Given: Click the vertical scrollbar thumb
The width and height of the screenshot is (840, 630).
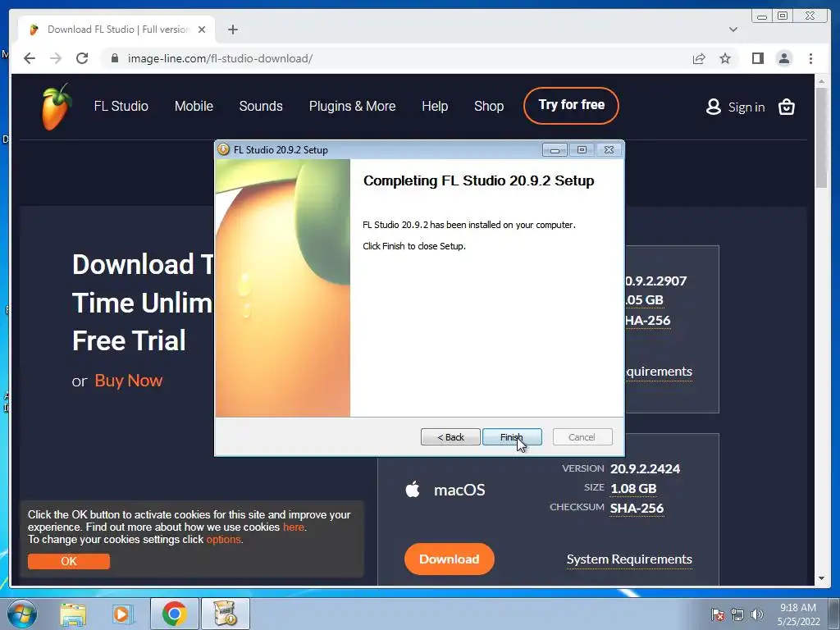Looking at the screenshot, I should point(821,138).
